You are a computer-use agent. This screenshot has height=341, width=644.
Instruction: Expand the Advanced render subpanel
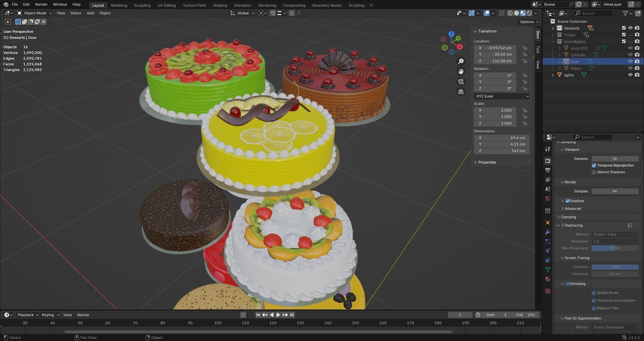coord(573,209)
